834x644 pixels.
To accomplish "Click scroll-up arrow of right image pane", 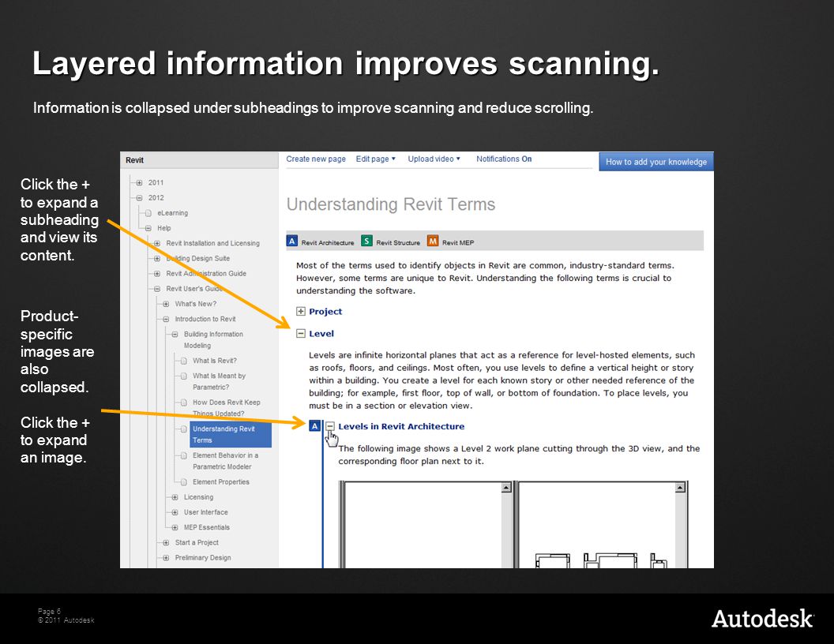I will click(x=680, y=488).
